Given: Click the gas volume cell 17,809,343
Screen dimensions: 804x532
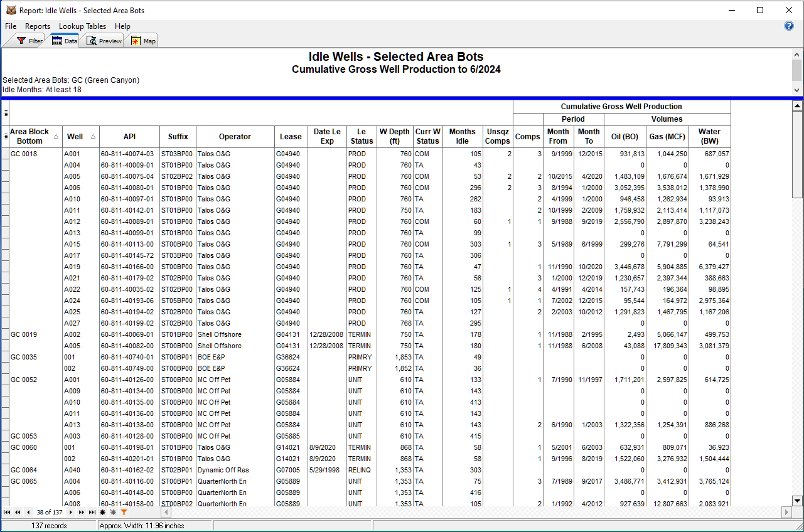Looking at the screenshot, I should point(667,346).
